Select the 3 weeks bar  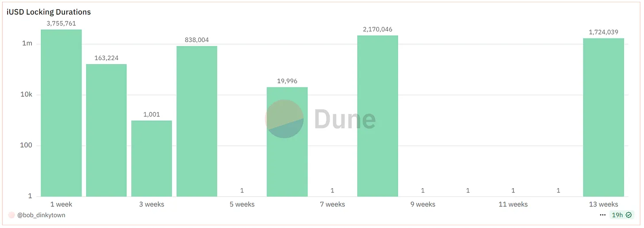(x=152, y=159)
